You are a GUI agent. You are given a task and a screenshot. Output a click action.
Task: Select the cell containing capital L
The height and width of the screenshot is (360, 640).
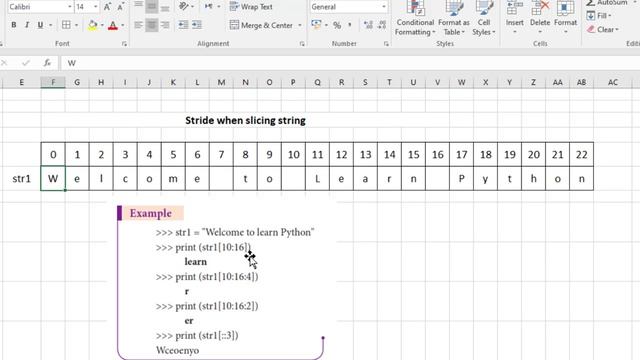[317, 178]
